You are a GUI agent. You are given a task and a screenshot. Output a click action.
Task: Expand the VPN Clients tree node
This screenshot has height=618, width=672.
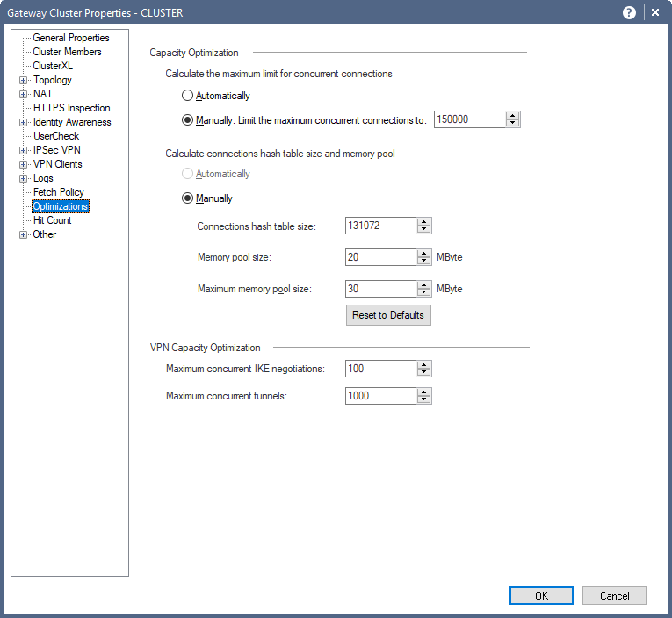coord(23,164)
